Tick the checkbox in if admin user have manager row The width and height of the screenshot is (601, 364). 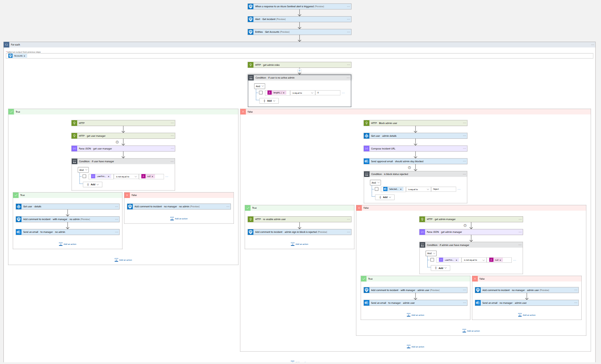pos(432,260)
